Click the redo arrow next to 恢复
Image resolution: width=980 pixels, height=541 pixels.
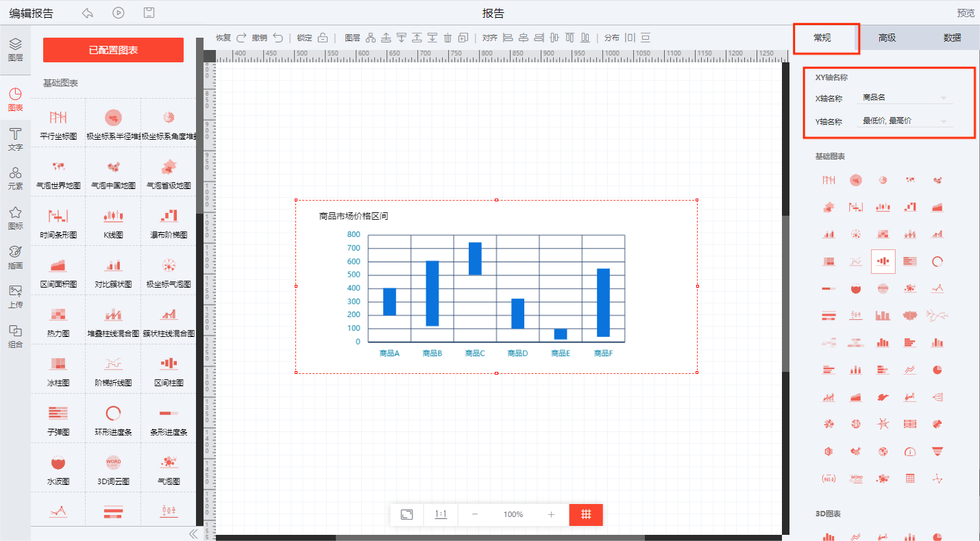pyautogui.click(x=241, y=38)
